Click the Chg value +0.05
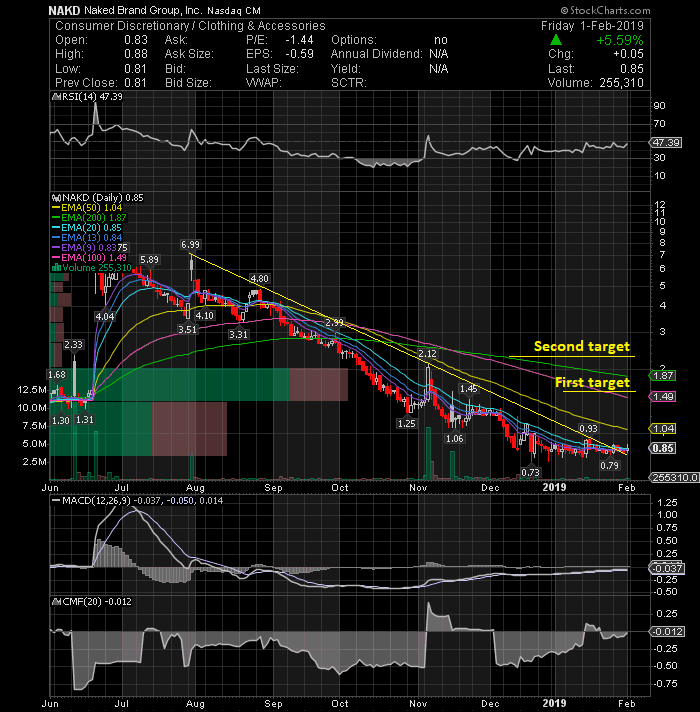The width and height of the screenshot is (700, 712). [x=628, y=54]
